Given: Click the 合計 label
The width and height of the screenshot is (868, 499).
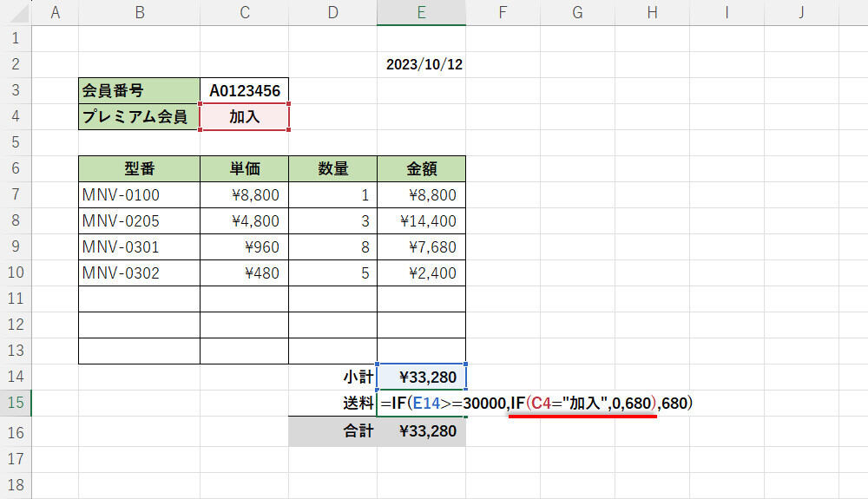Looking at the screenshot, I should click(x=358, y=431).
